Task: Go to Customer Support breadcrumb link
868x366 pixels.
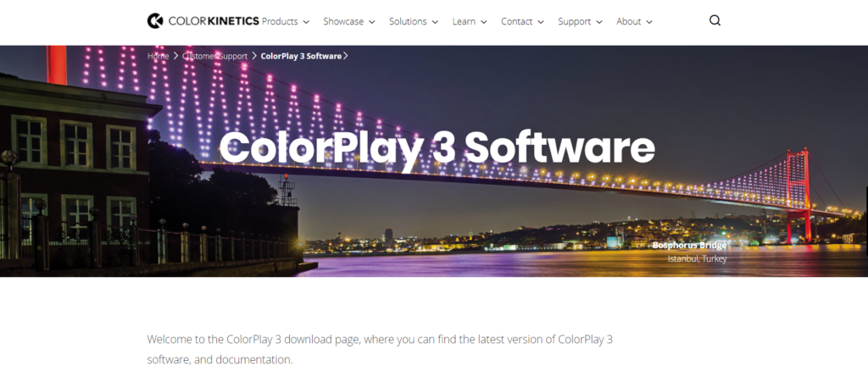Action: click(214, 56)
